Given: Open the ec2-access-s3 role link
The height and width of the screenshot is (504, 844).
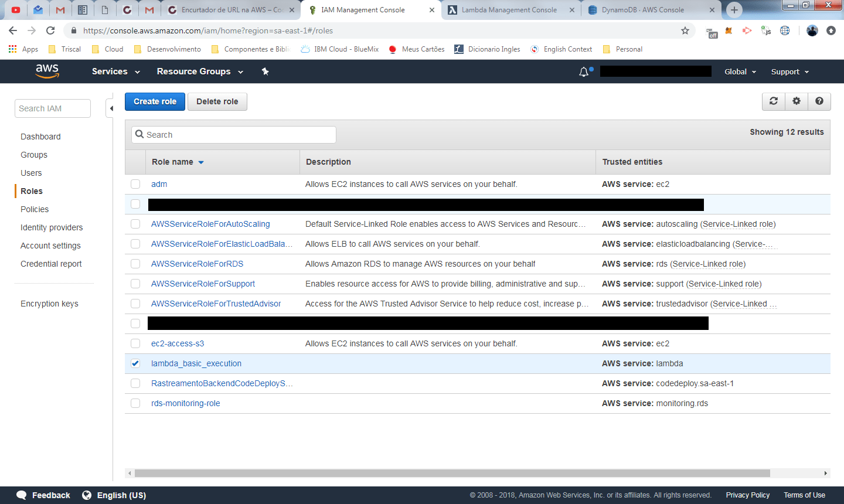Looking at the screenshot, I should pyautogui.click(x=178, y=343).
